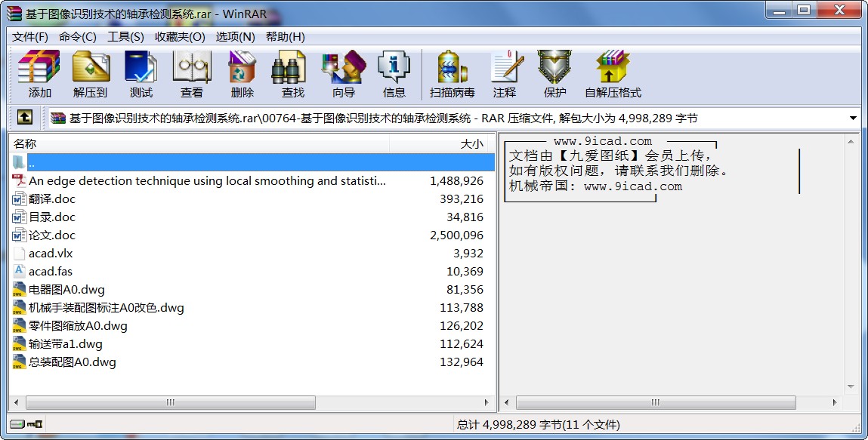Click file list horizontal scrollbar left arrow

17,402
